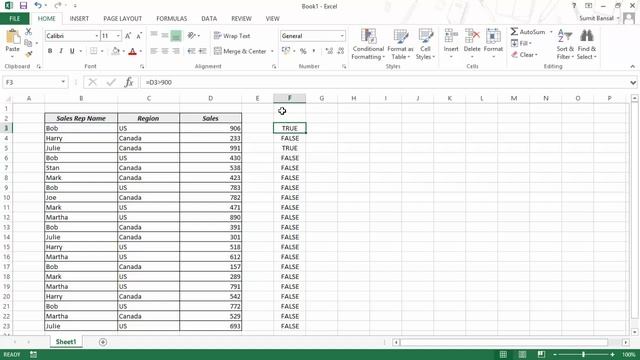Open Conditional Formatting menu
This screenshot has height=360, width=640.
[x=368, y=44]
